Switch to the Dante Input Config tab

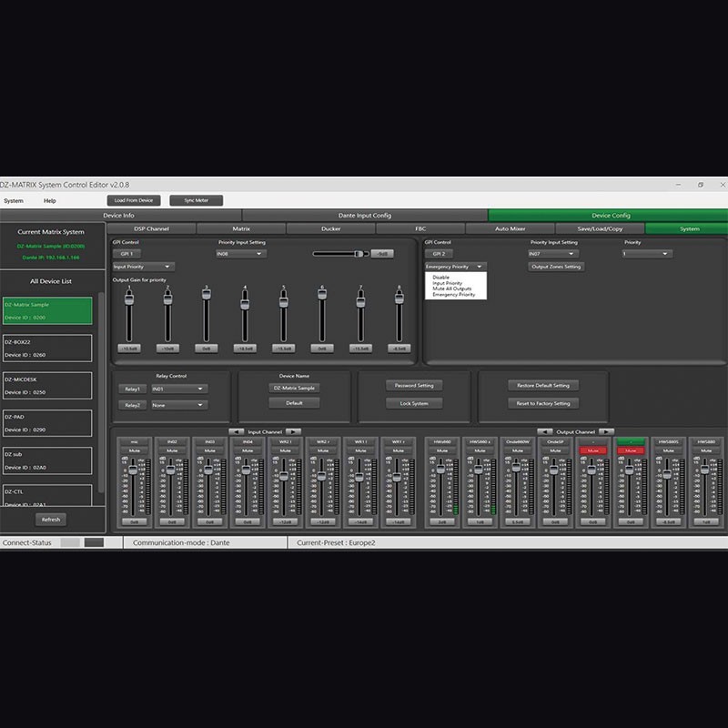(x=365, y=216)
